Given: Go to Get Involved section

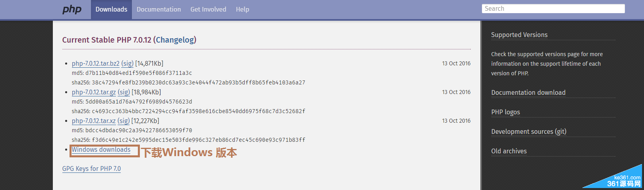Looking at the screenshot, I should tap(208, 9).
